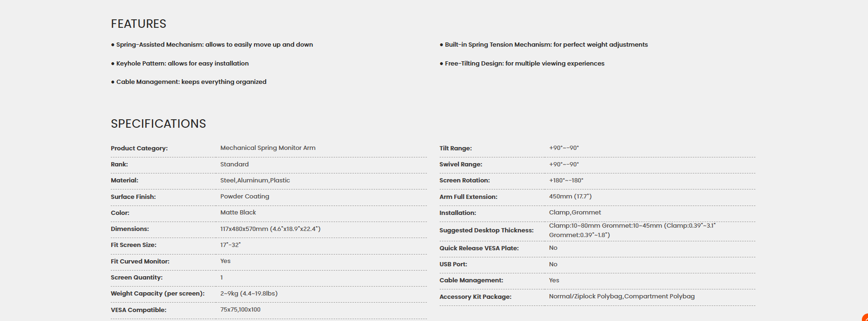The width and height of the screenshot is (868, 321).
Task: Click the Suggested Desktop Thickness label
Action: [486, 230]
